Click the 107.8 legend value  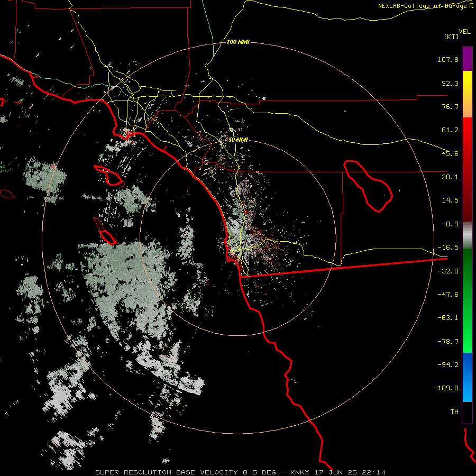[448, 59]
